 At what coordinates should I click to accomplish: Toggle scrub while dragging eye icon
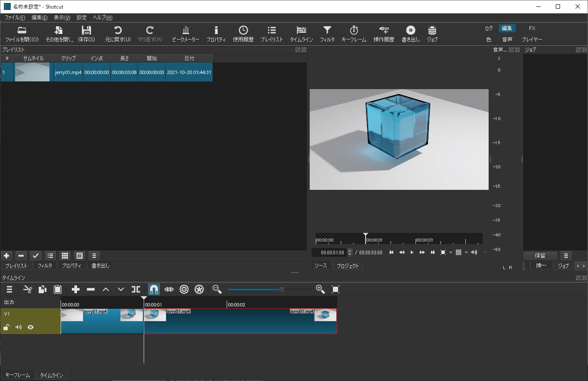click(169, 289)
